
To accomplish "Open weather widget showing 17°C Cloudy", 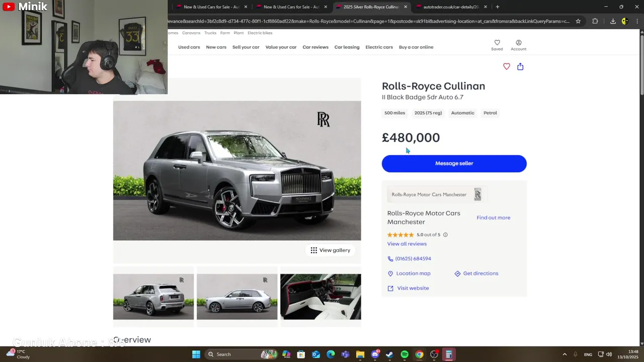I will [x=18, y=354].
